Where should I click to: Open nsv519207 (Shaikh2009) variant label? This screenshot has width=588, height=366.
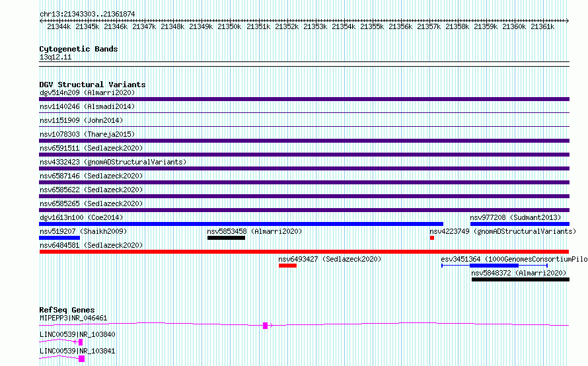pyautogui.click(x=83, y=231)
